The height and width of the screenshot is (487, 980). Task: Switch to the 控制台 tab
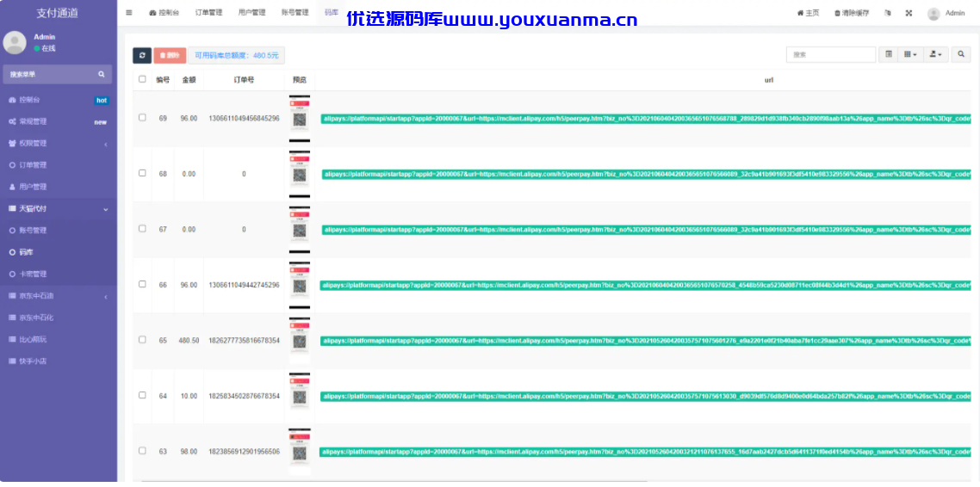164,13
